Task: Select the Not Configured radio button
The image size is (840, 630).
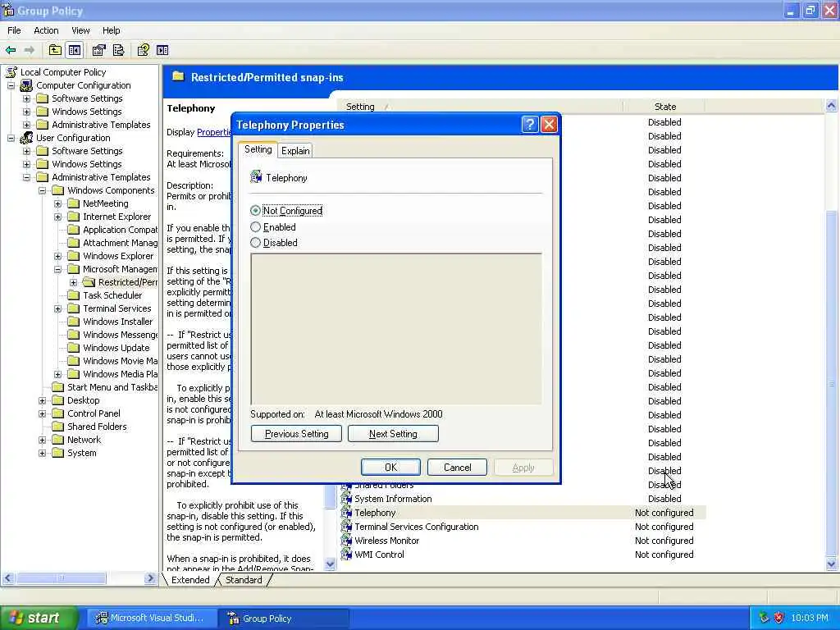Action: point(256,211)
